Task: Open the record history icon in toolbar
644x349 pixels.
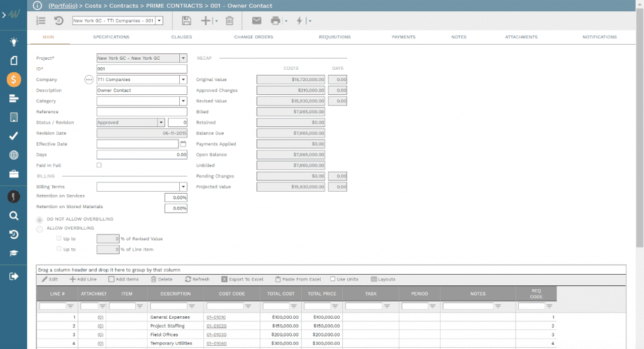Action: (x=58, y=21)
